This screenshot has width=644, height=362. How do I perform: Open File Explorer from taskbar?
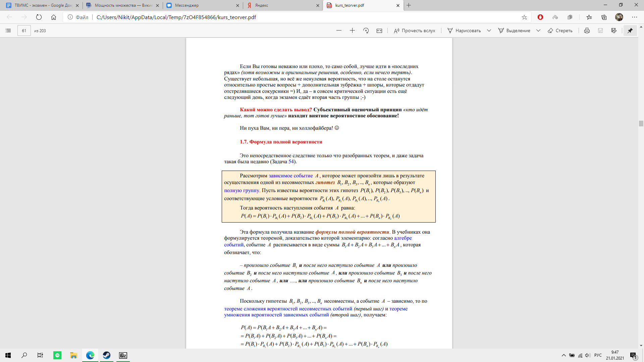(x=73, y=355)
